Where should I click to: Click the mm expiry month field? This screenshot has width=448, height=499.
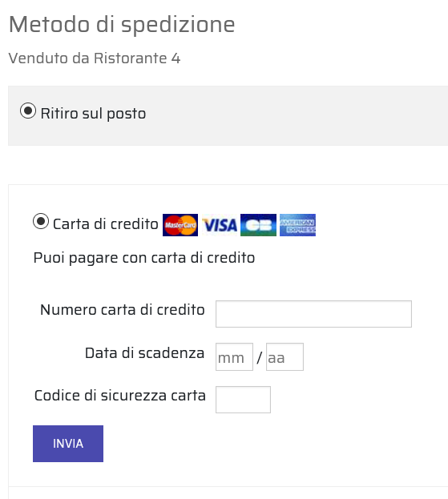coord(234,356)
